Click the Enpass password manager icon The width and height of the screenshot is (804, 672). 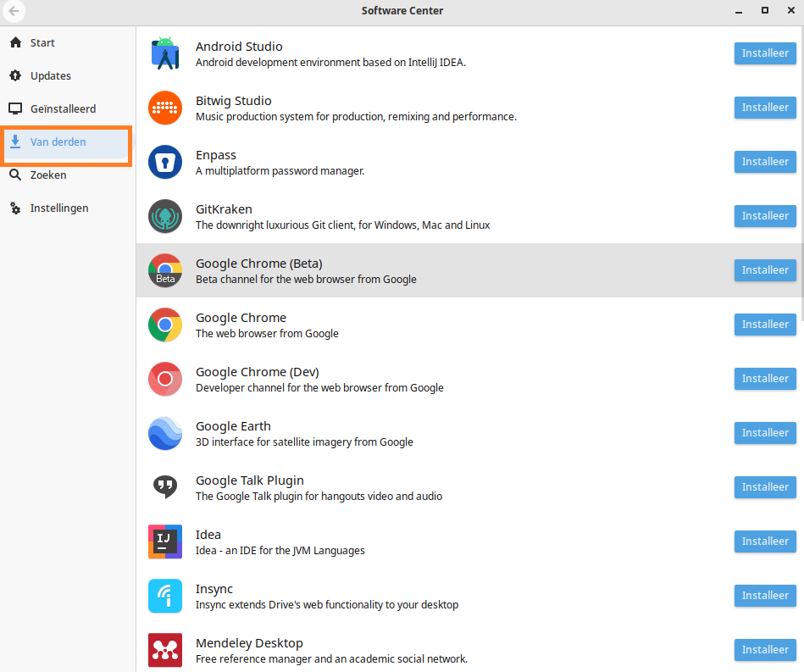pyautogui.click(x=165, y=162)
